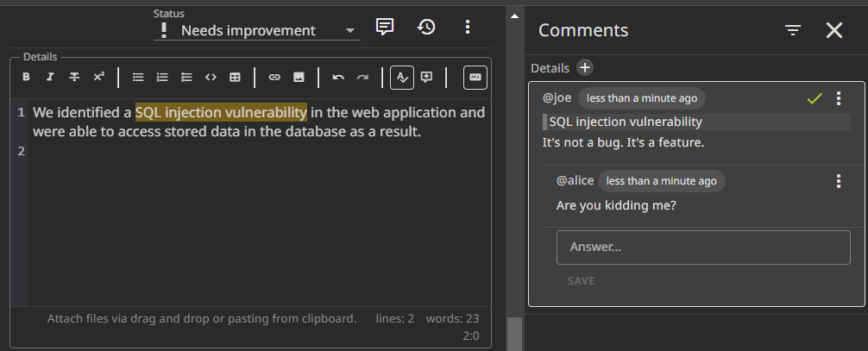Screen dimensions: 868x351
Task: Place cursor on empty line 2
Action: click(x=259, y=151)
